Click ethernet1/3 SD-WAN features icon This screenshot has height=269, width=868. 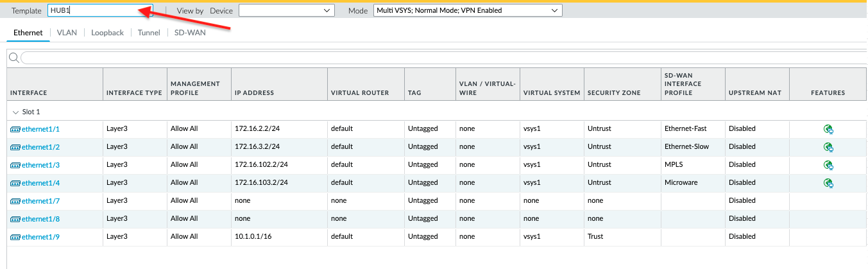pos(828,165)
